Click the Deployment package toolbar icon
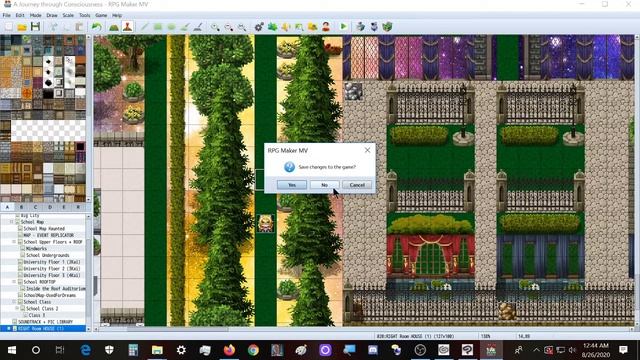 tap(360, 27)
